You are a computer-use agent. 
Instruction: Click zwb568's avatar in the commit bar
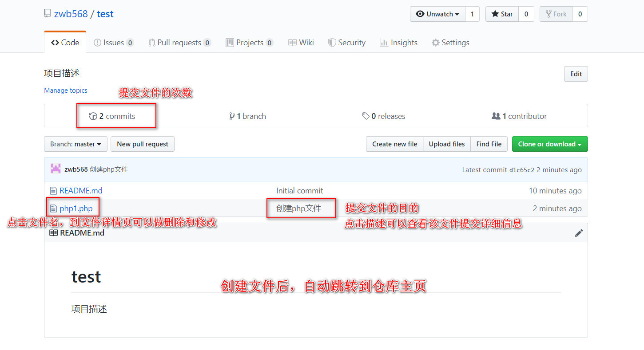click(x=55, y=169)
